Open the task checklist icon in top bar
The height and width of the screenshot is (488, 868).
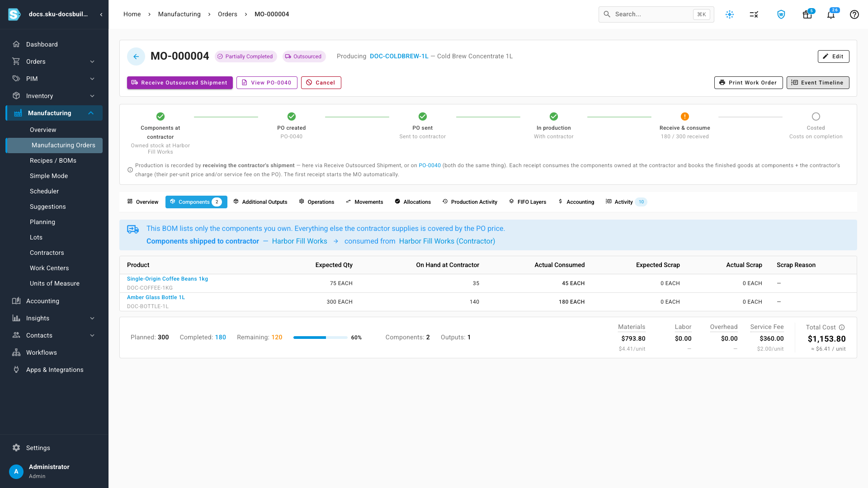coord(754,14)
